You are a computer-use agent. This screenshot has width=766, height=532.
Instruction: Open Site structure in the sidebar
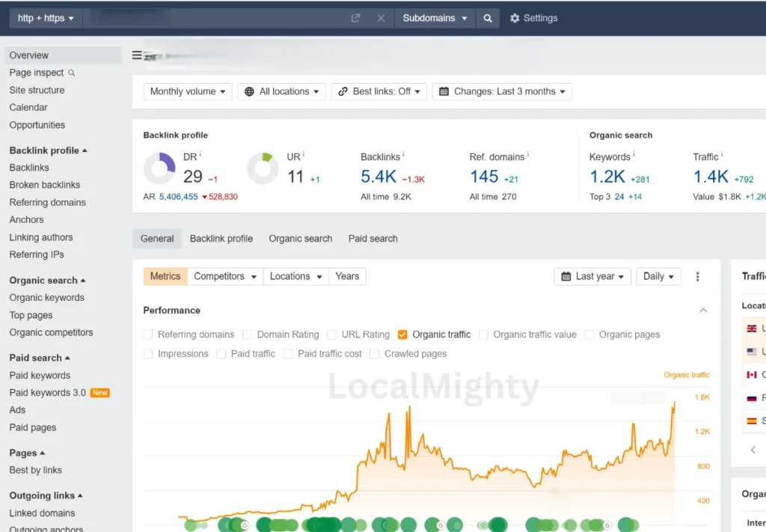point(37,91)
